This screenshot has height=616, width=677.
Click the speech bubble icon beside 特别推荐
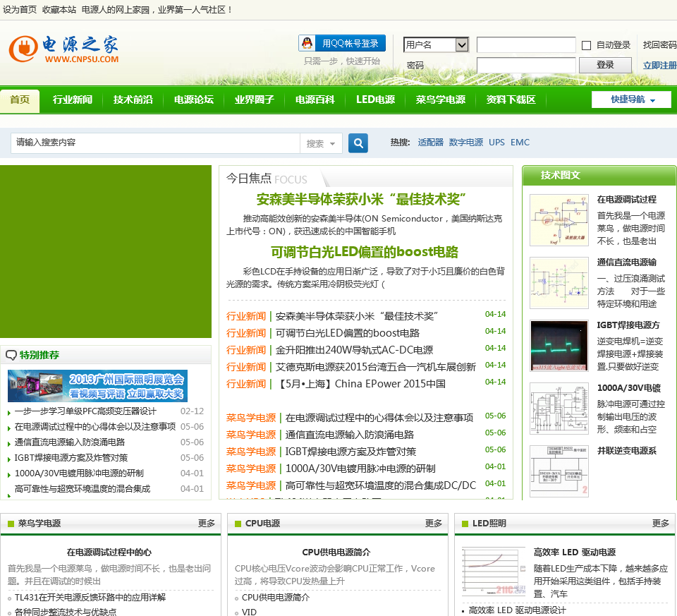[11, 355]
